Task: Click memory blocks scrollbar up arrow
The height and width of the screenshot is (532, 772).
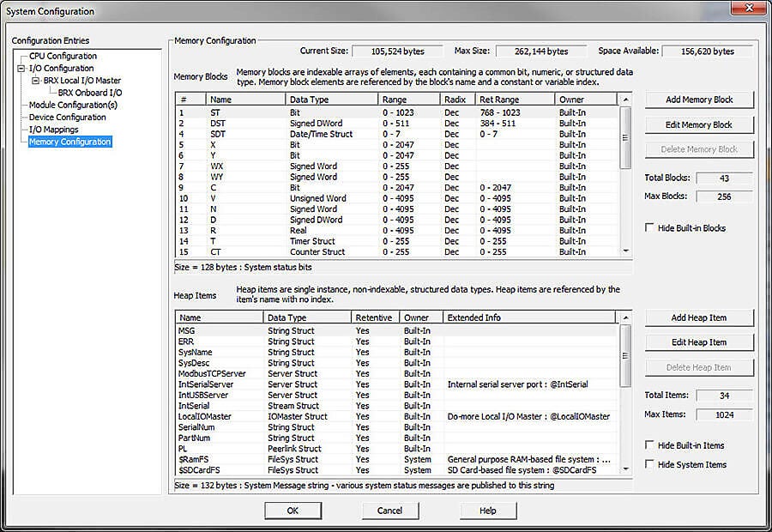Action: click(626, 100)
